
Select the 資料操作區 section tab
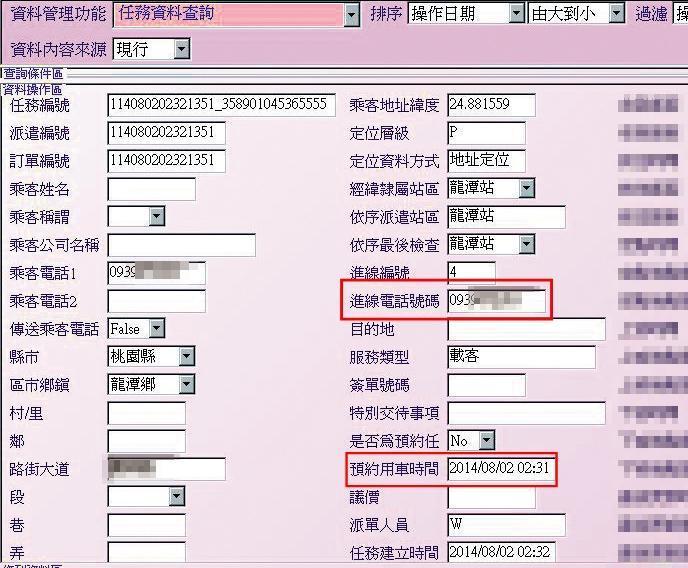click(32, 90)
